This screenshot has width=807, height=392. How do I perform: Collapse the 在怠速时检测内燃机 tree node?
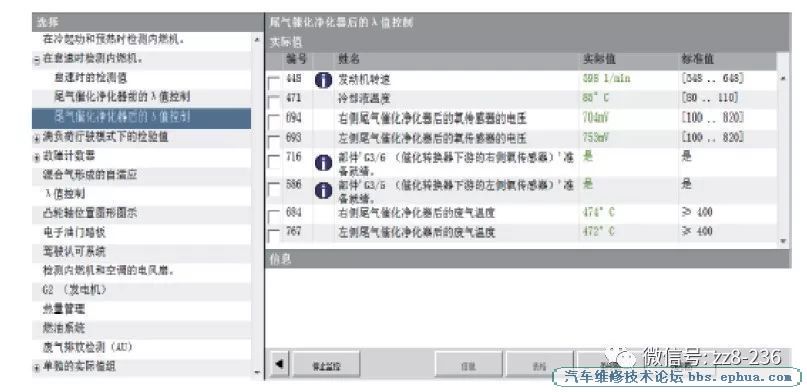[x=37, y=60]
